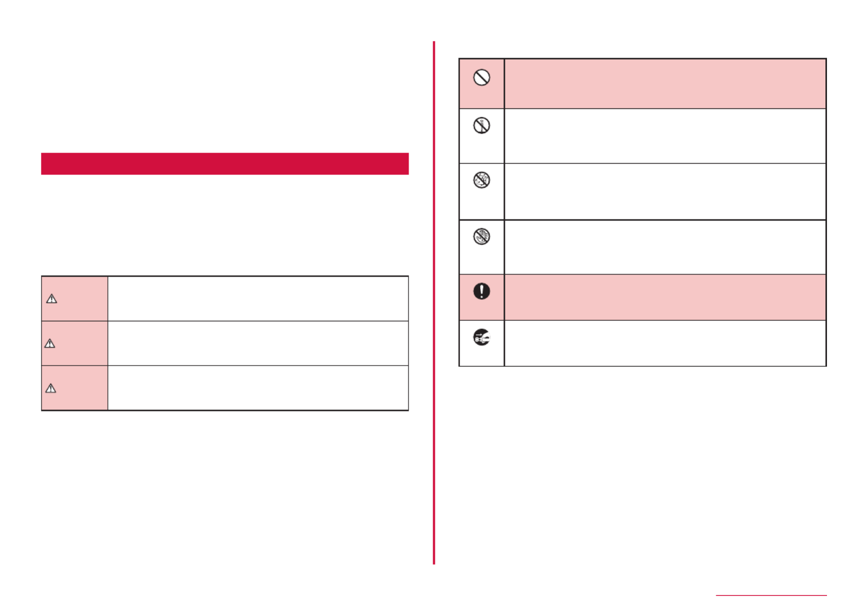Screen dimensions: 868x614
Task: Select the red vertical page divider
Action: point(434,303)
